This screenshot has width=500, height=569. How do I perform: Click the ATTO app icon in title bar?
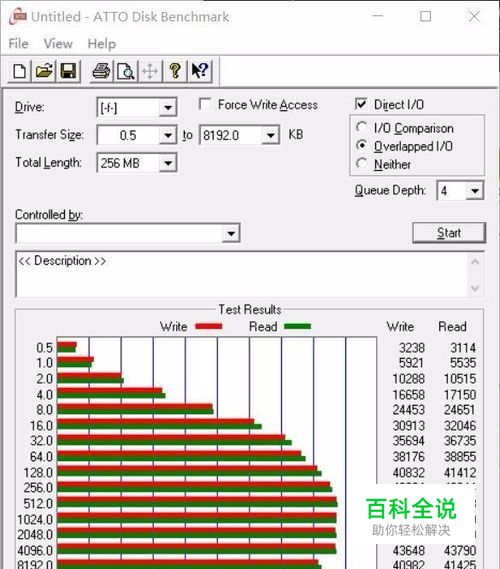18,17
